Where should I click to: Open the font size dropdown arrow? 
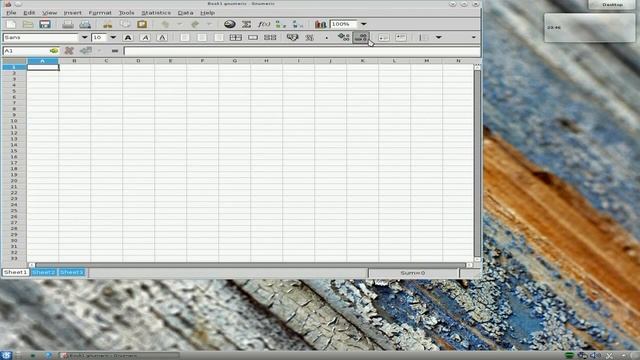click(x=113, y=38)
